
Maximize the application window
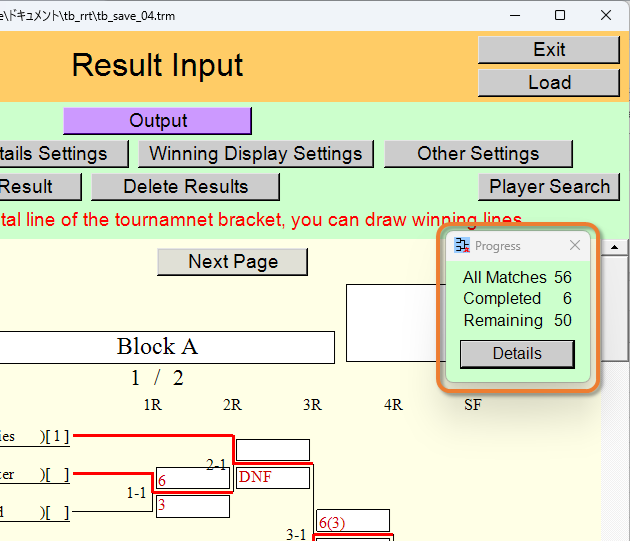(560, 15)
